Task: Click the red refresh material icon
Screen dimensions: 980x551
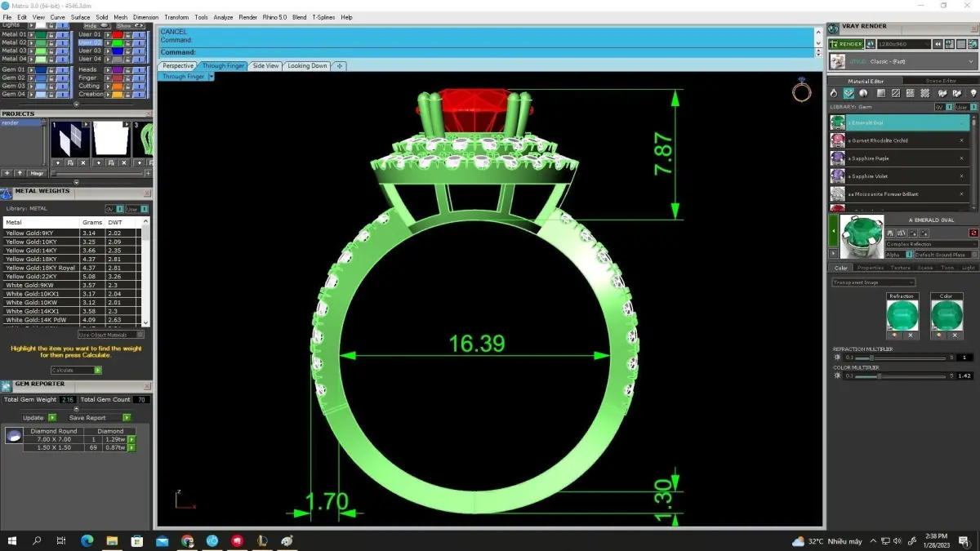Action: 973,233
